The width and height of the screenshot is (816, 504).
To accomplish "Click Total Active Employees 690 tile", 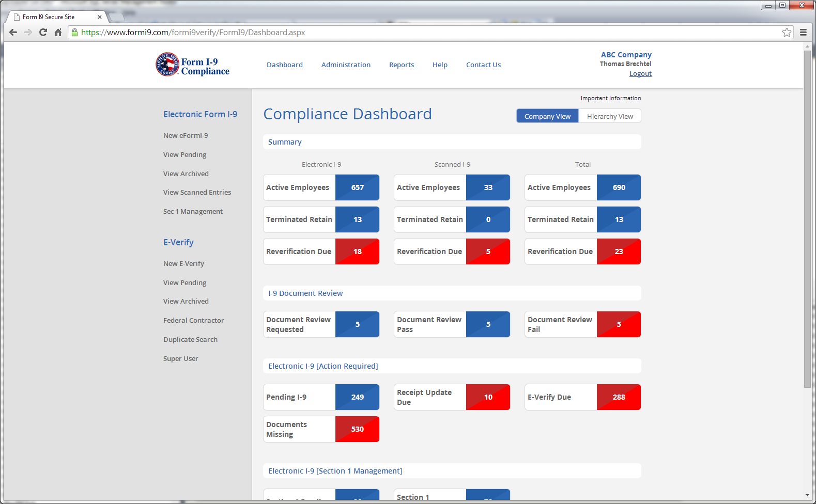I will point(582,187).
